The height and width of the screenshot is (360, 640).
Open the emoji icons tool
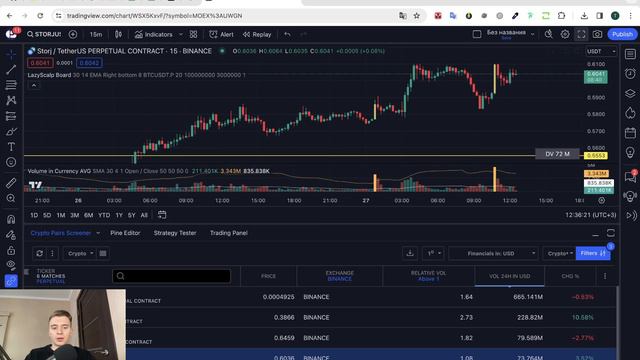[x=11, y=162]
